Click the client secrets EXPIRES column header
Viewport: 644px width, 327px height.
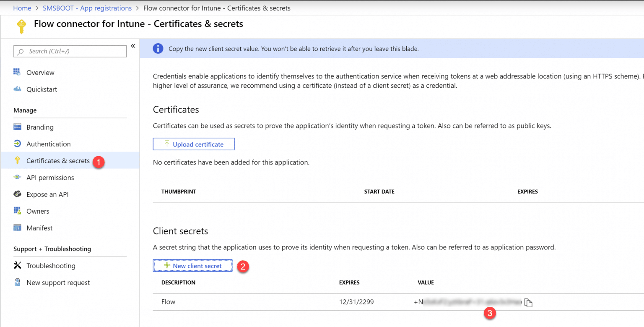(x=349, y=283)
